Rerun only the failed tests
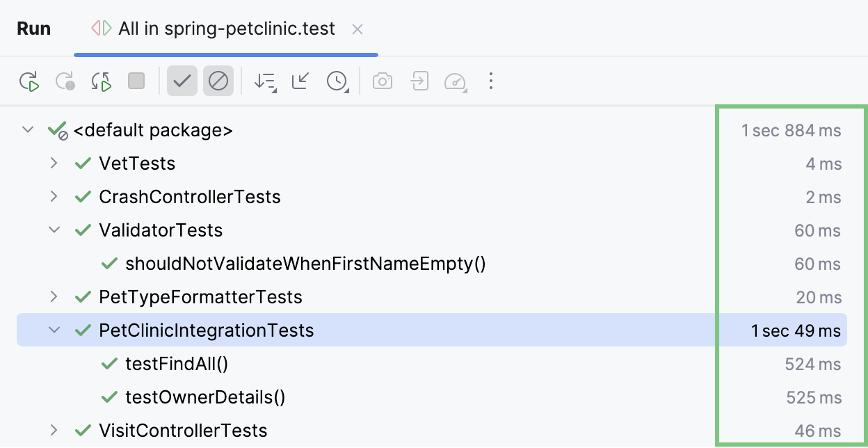Screen dimensions: 868x448 pyautogui.click(x=65, y=81)
